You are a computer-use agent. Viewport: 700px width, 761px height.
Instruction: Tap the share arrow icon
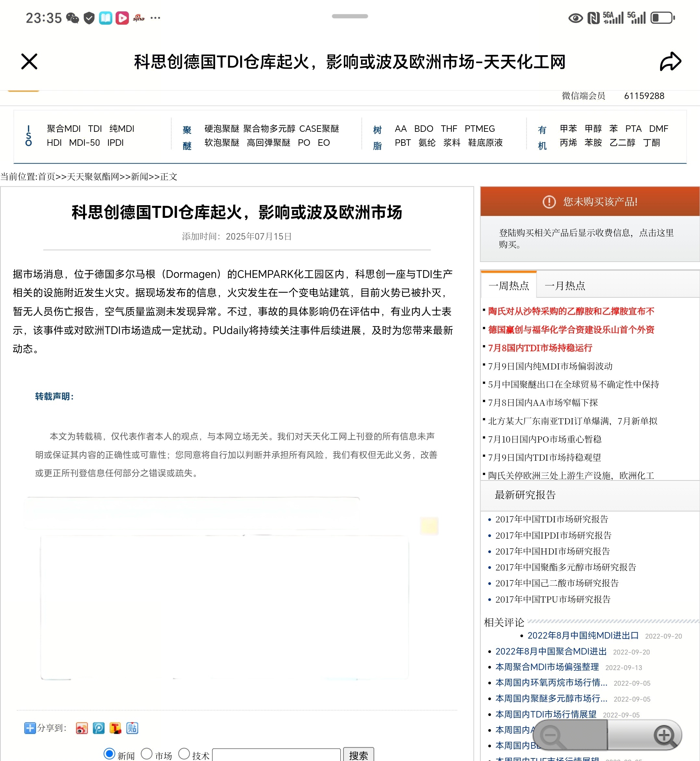coord(670,61)
